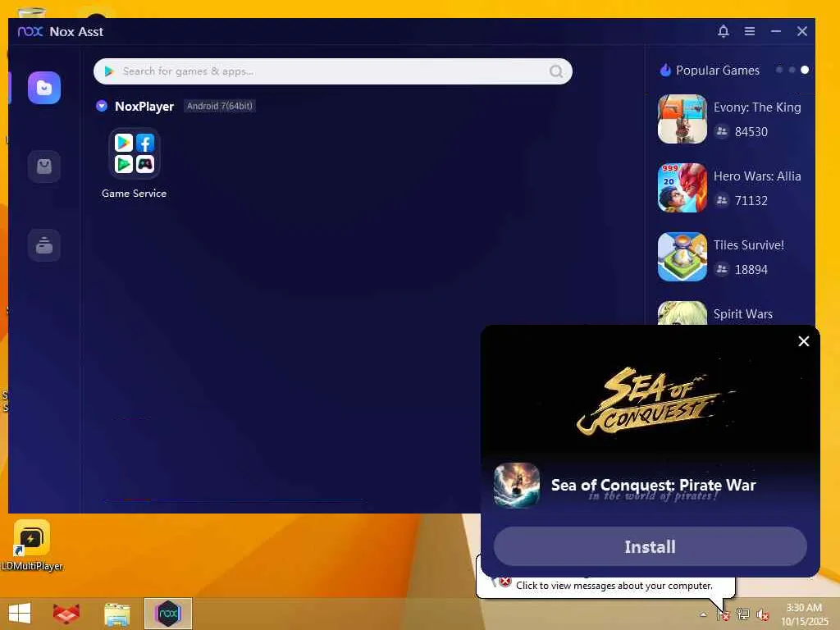This screenshot has width=840, height=630.
Task: Open the hamburger menu in title bar
Action: 750,31
